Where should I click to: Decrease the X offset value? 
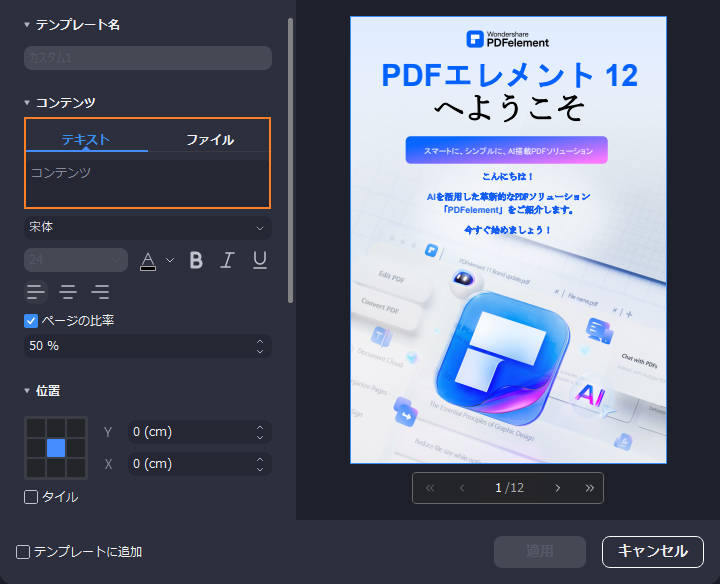260,469
